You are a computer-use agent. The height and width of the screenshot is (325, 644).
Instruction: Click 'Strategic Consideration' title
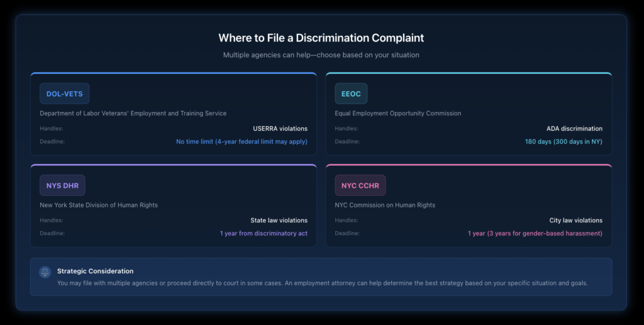(96, 271)
